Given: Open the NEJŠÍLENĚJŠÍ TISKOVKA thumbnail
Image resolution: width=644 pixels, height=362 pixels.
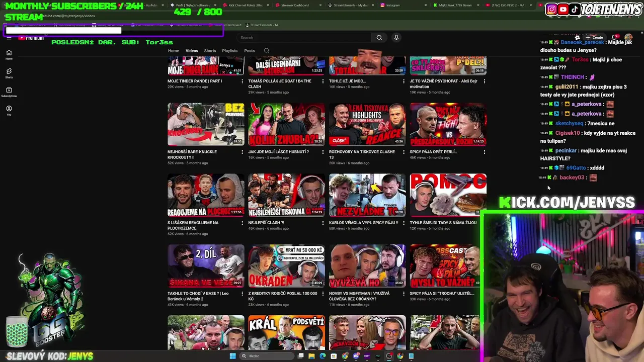Looking at the screenshot, I should [x=286, y=195].
